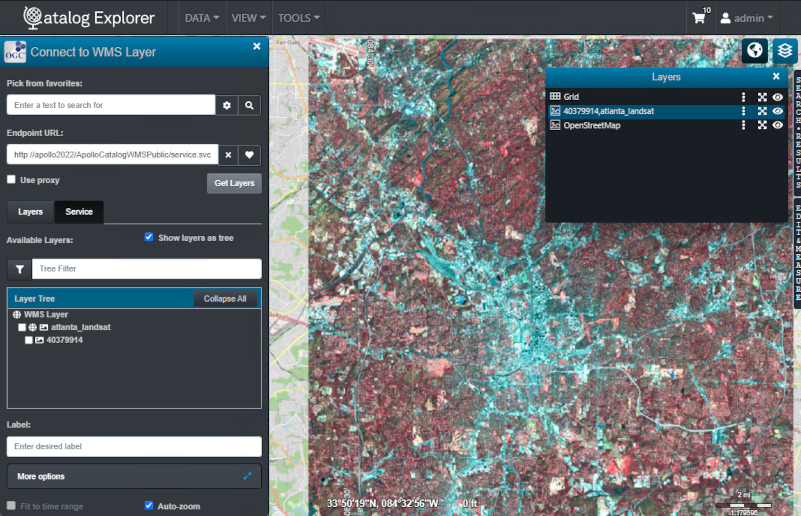Enable the Use proxy checkbox
This screenshot has width=801, height=516.
coord(12,180)
